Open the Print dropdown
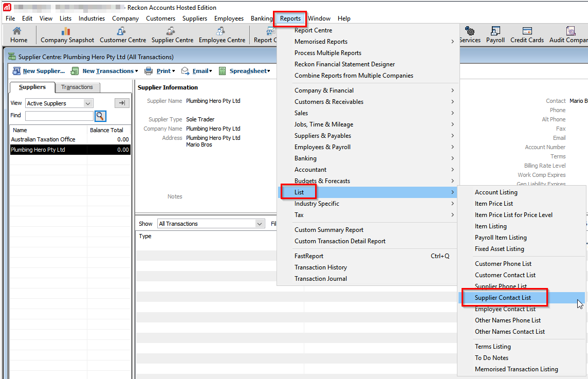 [x=160, y=71]
